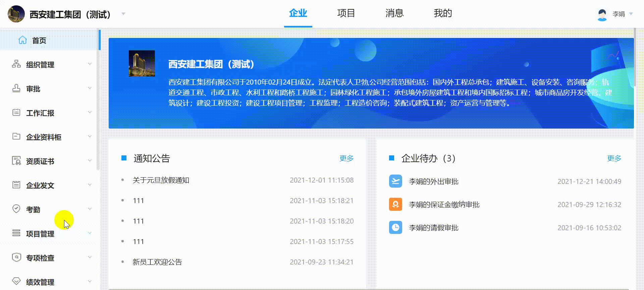Open the 资质证书 sidebar menu

pyautogui.click(x=49, y=161)
